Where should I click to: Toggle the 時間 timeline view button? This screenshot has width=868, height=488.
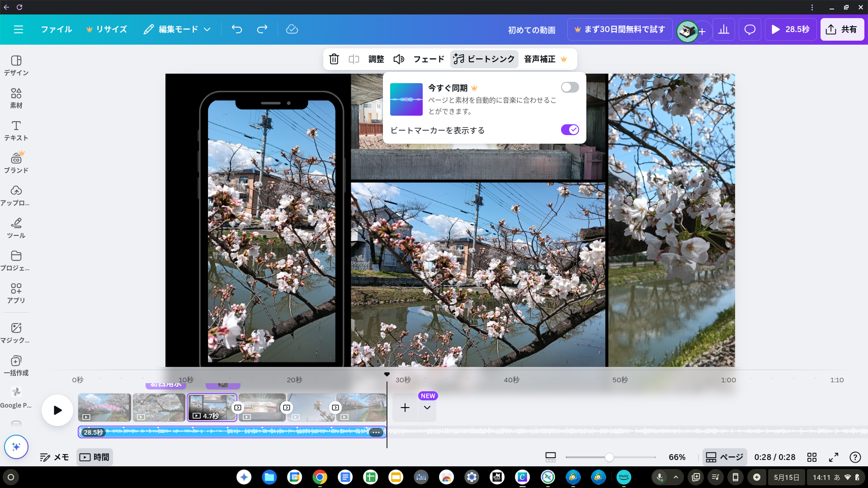(x=94, y=457)
